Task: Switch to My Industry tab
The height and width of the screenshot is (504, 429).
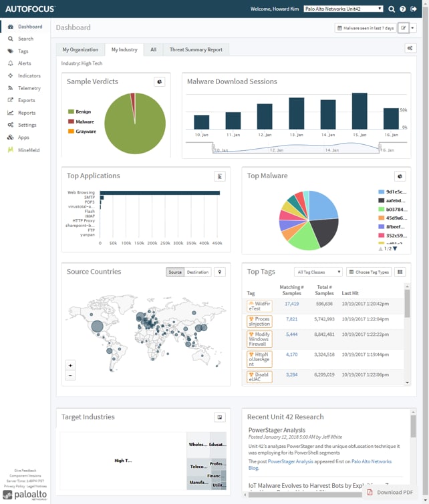Action: pyautogui.click(x=124, y=50)
